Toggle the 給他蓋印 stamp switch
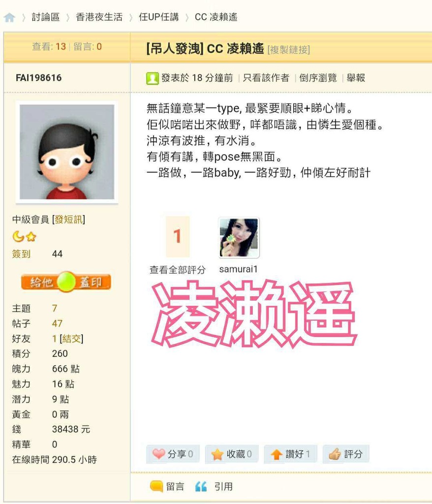 (x=66, y=282)
